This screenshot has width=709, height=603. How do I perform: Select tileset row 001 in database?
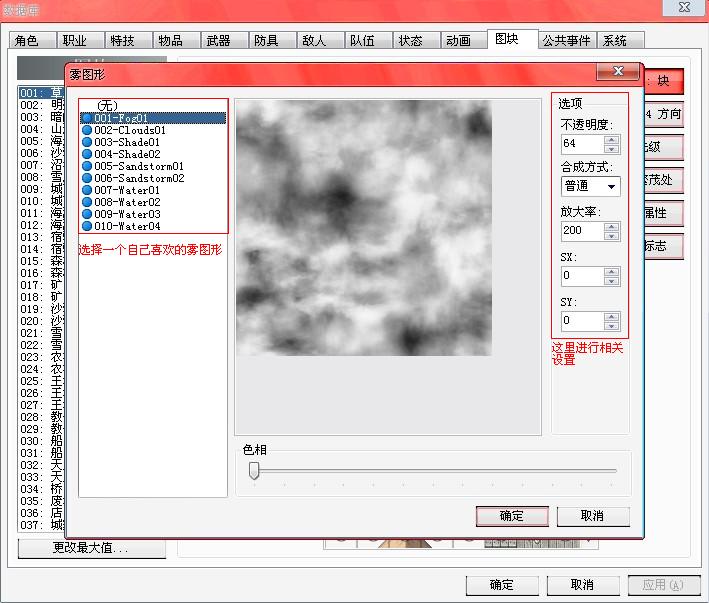click(42, 93)
